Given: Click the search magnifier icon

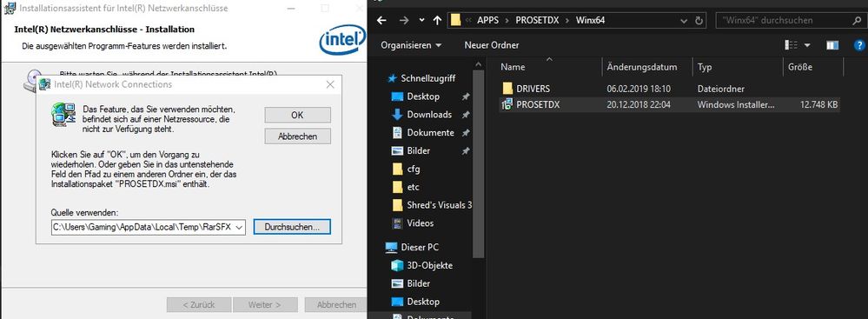Looking at the screenshot, I should (857, 21).
